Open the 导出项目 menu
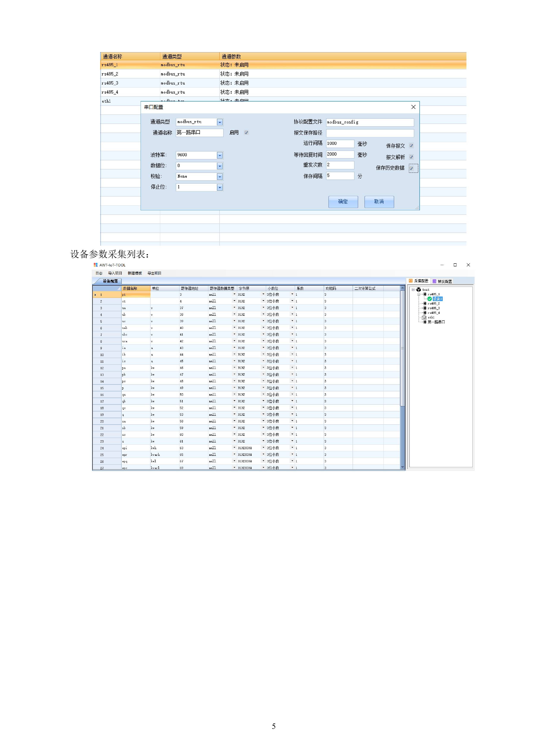535x756 pixels. click(x=154, y=273)
